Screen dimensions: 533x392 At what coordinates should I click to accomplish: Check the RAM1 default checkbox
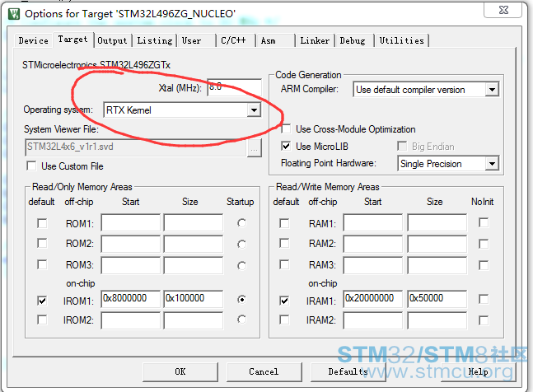pyautogui.click(x=284, y=223)
